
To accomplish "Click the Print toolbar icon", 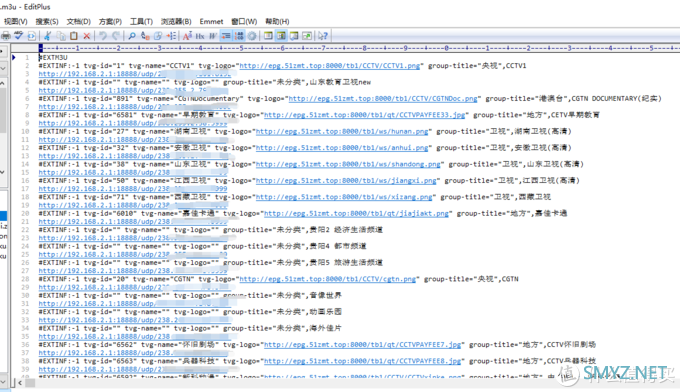I will pos(6,36).
